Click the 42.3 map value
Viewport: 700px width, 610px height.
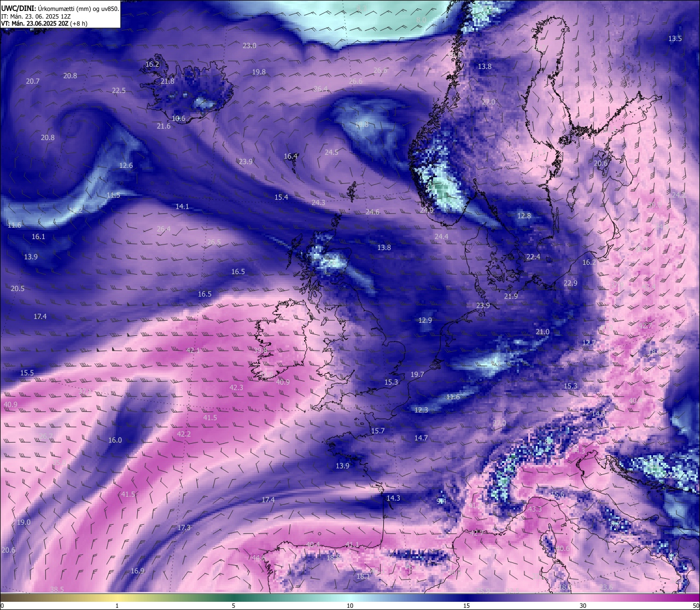pyautogui.click(x=236, y=387)
